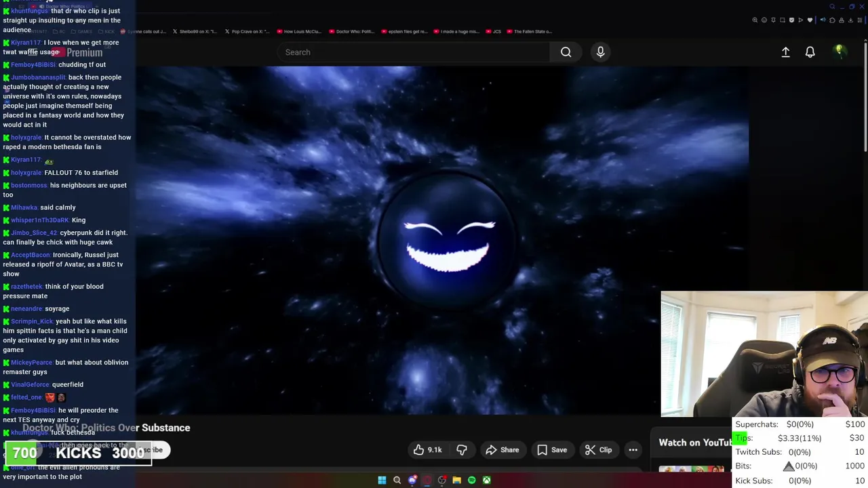This screenshot has height=488, width=868.
Task: Switch to the 'Pop Crave on X' tab
Action: 247,31
